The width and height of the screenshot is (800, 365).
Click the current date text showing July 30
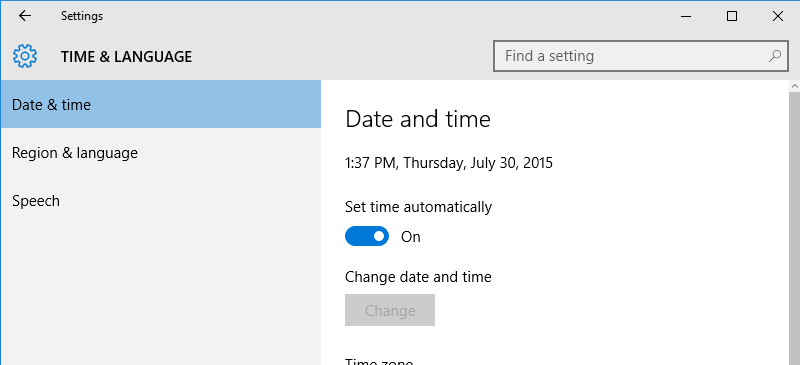[448, 163]
